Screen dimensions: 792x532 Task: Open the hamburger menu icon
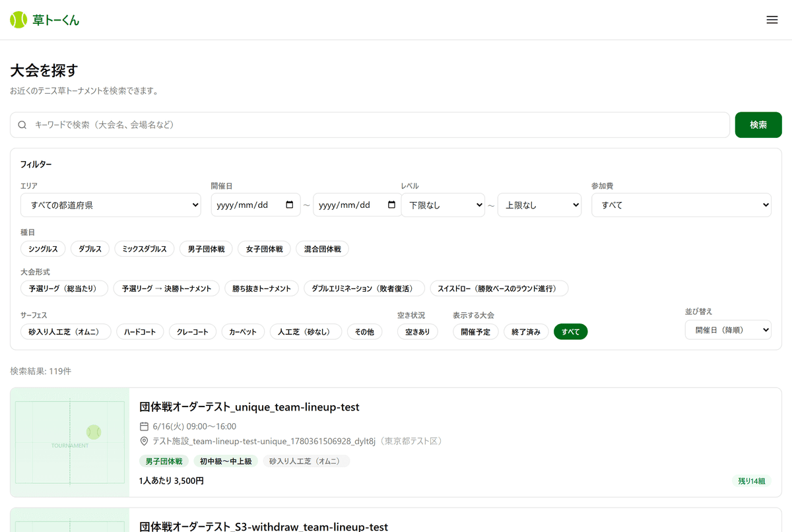click(x=772, y=20)
